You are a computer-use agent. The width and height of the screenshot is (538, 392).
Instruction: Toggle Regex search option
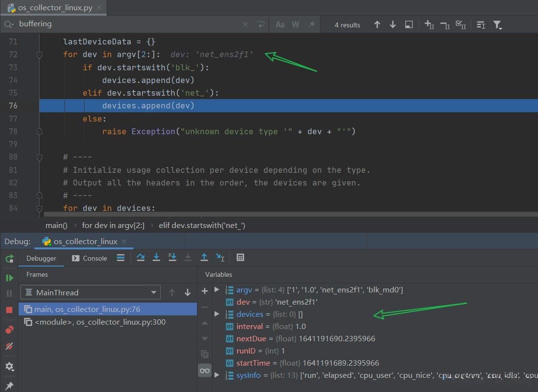click(x=312, y=24)
